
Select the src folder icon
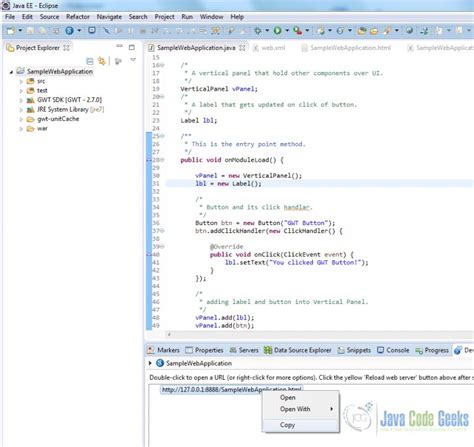31,81
